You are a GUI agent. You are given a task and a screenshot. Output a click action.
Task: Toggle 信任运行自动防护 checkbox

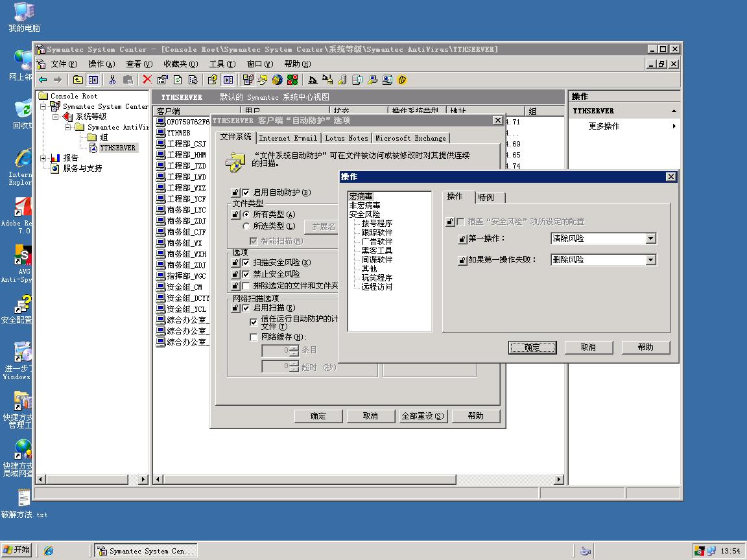click(254, 322)
